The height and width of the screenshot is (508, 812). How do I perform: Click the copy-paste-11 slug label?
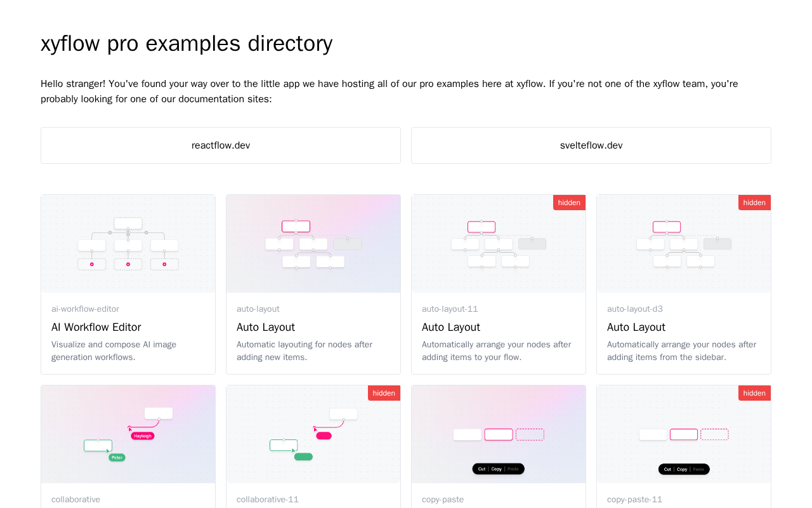point(634,500)
